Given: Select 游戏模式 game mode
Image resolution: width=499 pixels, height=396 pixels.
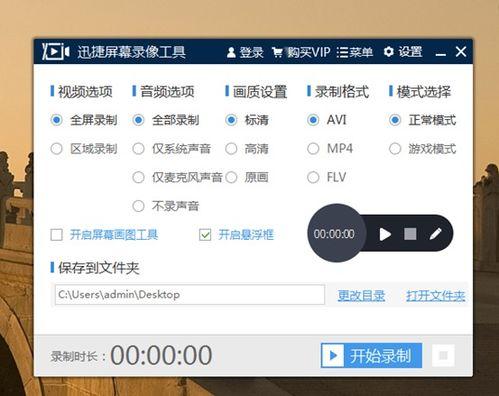Looking at the screenshot, I should pyautogui.click(x=422, y=149).
